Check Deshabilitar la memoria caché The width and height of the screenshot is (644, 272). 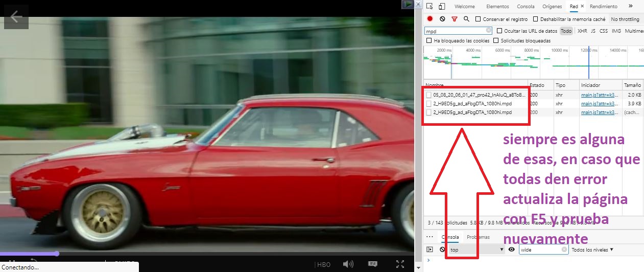[535, 19]
